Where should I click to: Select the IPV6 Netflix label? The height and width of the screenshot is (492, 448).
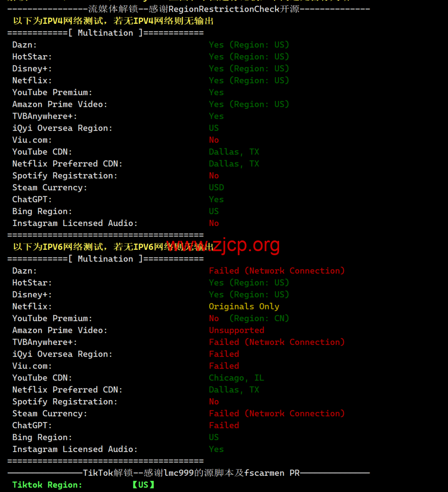click(x=32, y=307)
